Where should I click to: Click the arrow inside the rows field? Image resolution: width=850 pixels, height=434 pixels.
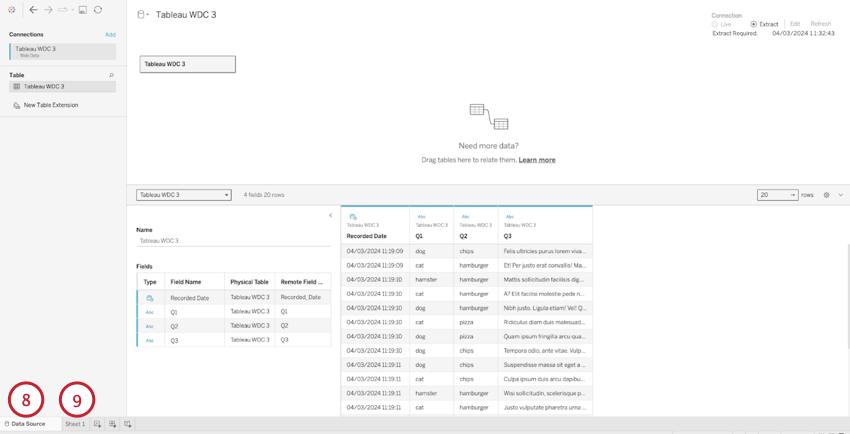coord(793,195)
